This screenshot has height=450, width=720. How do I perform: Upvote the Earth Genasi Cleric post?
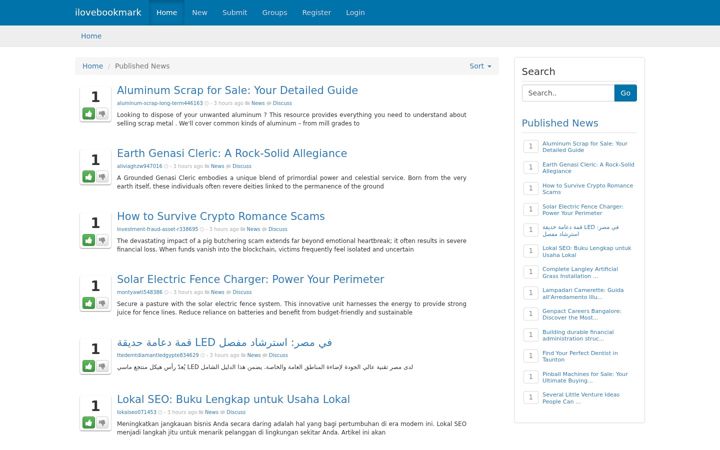tap(89, 176)
